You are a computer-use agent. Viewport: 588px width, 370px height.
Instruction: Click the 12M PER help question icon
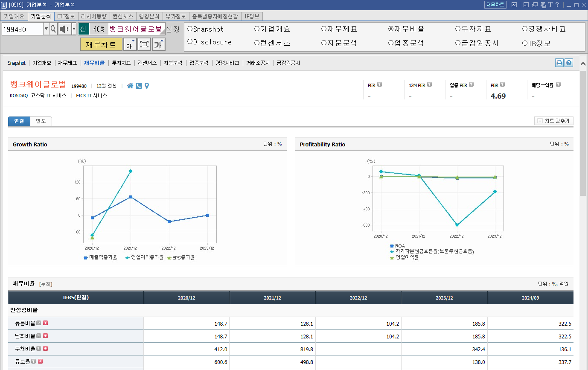(429, 84)
